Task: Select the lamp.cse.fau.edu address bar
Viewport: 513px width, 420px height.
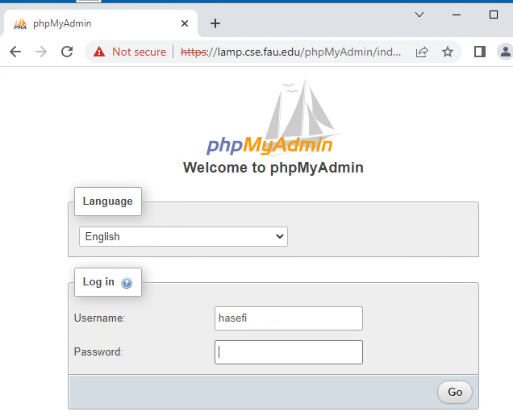Action: pyautogui.click(x=290, y=52)
